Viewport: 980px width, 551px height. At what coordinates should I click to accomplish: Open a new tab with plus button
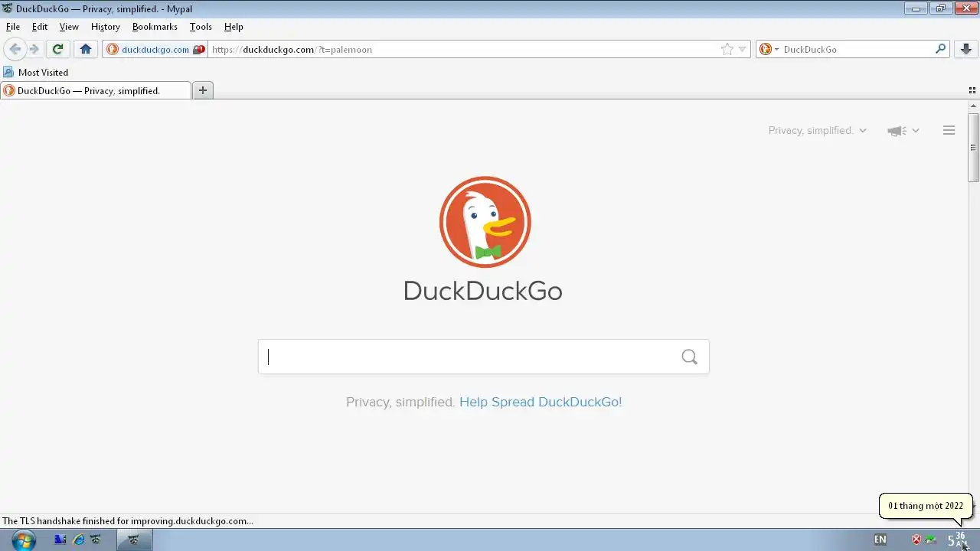(202, 90)
